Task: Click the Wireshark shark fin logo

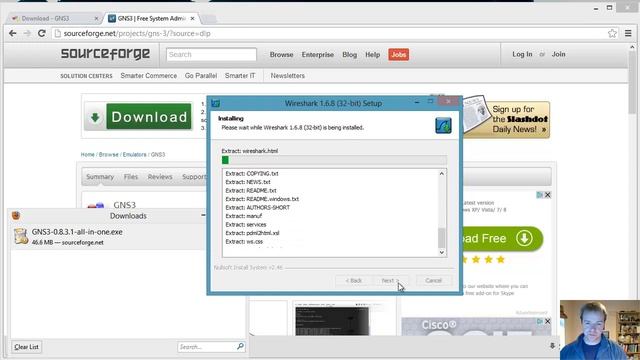Action: (443, 125)
